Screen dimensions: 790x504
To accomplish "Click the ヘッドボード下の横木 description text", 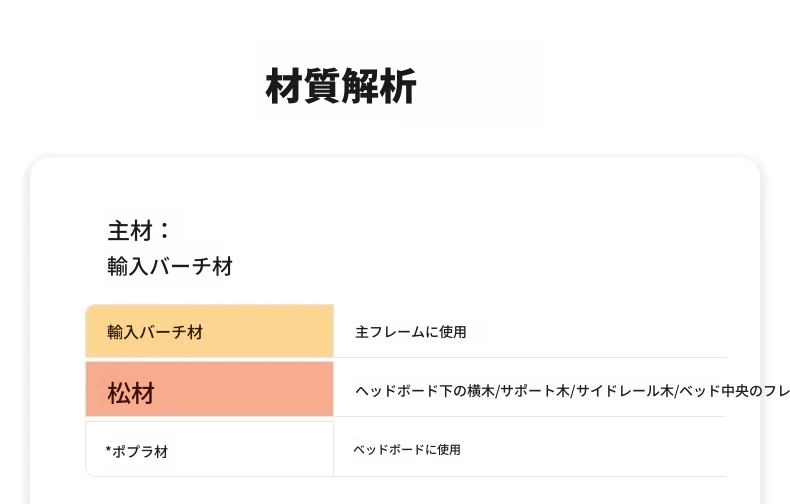I will click(x=425, y=391).
